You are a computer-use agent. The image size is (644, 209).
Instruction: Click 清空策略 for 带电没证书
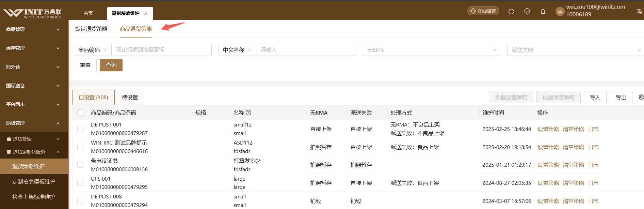(x=573, y=165)
